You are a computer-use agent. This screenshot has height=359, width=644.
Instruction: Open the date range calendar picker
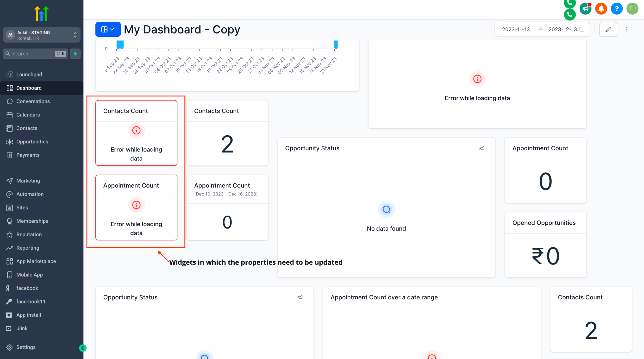582,29
